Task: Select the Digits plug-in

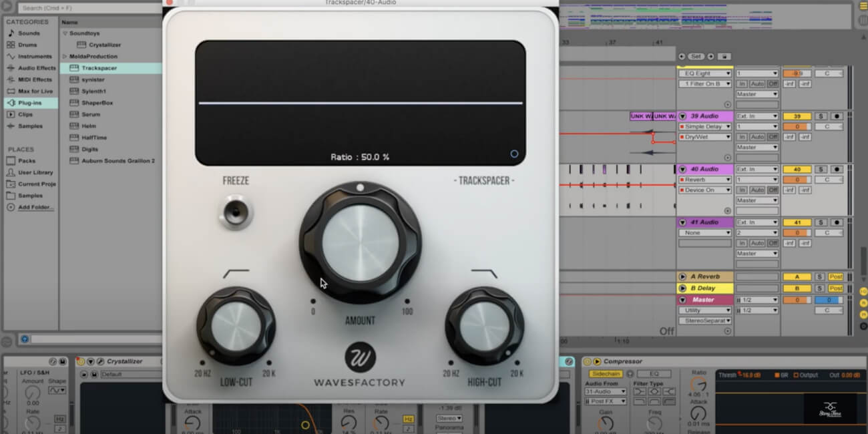Action: 90,150
